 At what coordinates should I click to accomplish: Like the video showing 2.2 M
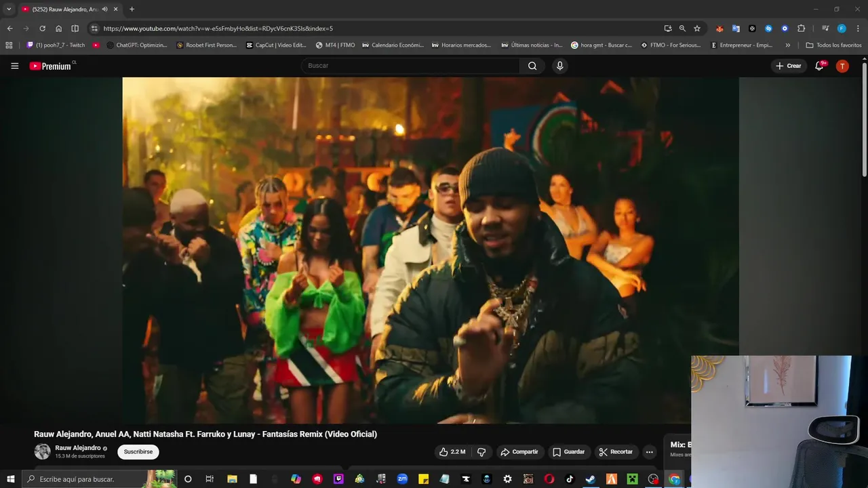452,452
